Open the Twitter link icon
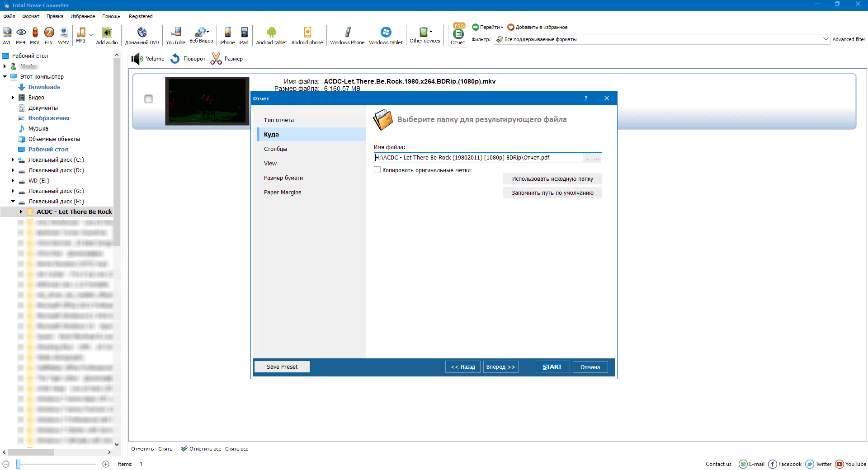This screenshot has height=470, width=868. click(810, 464)
